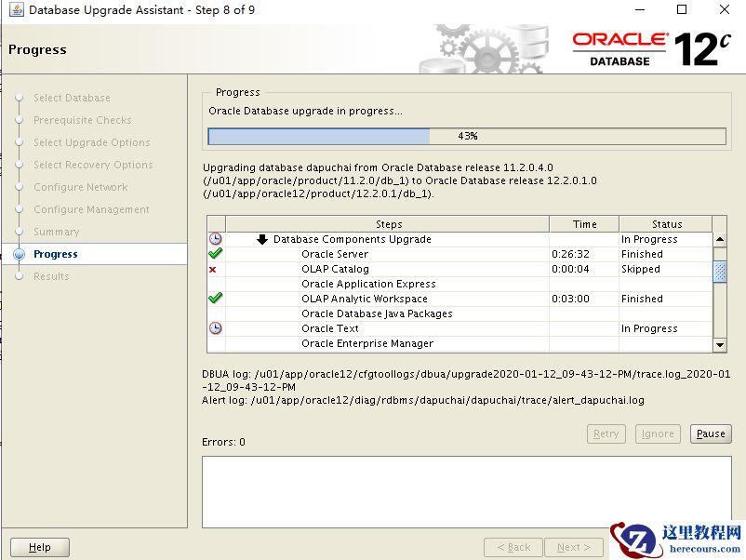This screenshot has width=746, height=560.
Task: Select the Select Recovery Options step
Action: (x=93, y=165)
